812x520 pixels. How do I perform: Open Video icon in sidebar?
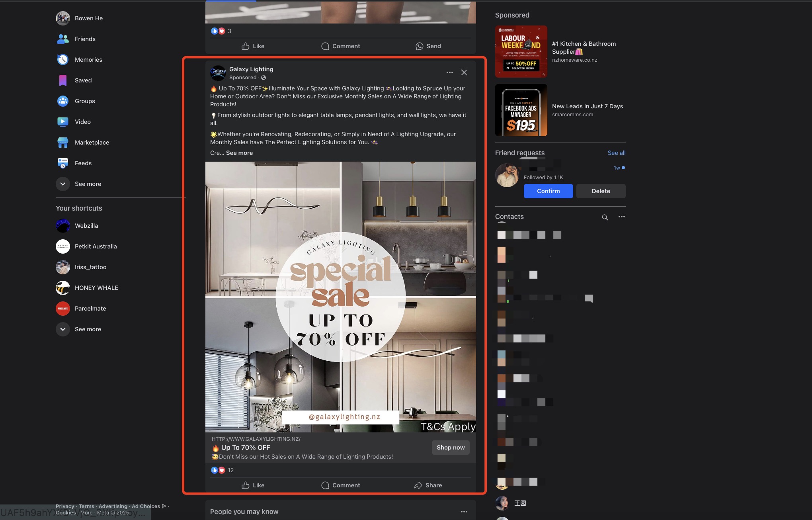pos(63,122)
